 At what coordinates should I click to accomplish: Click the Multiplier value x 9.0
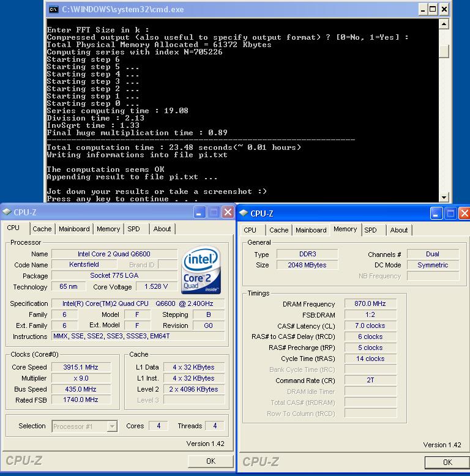81,378
